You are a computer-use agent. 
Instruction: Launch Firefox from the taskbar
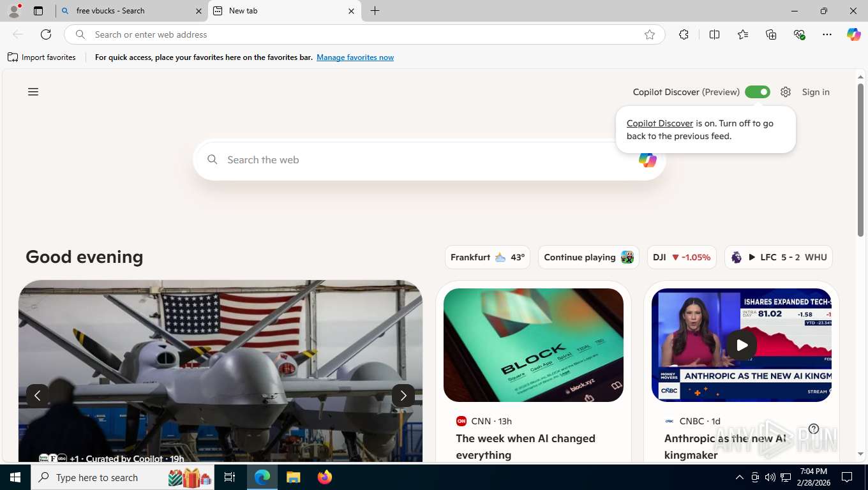(x=325, y=477)
